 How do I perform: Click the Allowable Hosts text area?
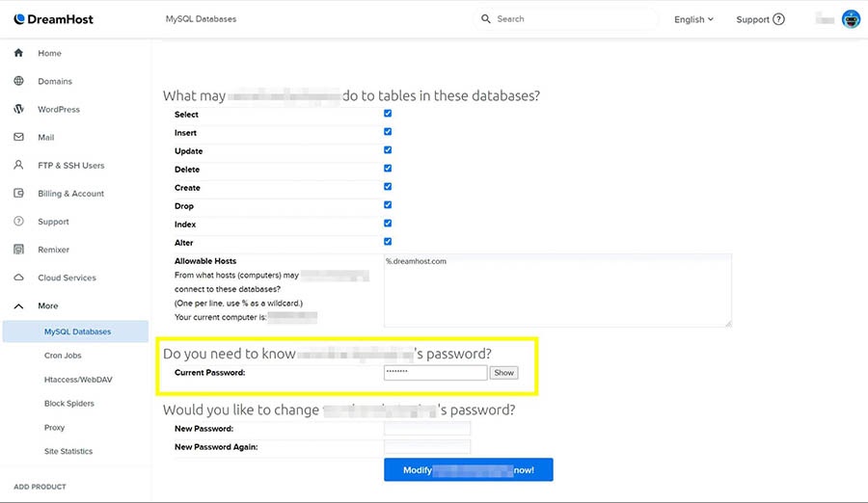[x=556, y=290]
